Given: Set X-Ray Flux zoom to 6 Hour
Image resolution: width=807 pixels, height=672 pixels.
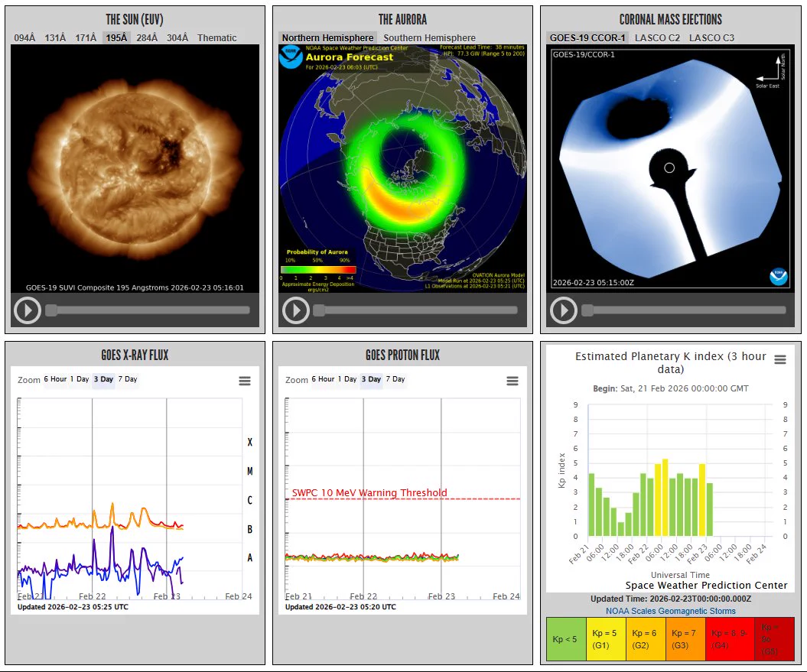Looking at the screenshot, I should pyautogui.click(x=56, y=379).
